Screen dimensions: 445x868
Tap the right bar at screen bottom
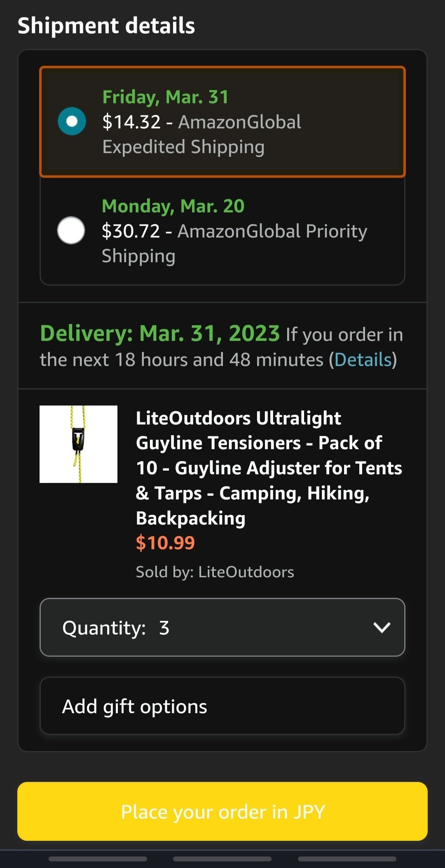click(x=347, y=859)
